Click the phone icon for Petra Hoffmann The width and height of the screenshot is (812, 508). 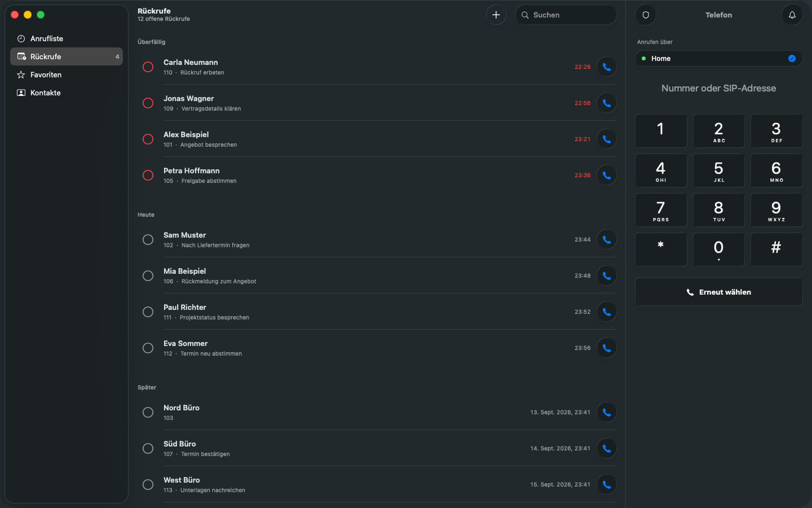point(607,175)
